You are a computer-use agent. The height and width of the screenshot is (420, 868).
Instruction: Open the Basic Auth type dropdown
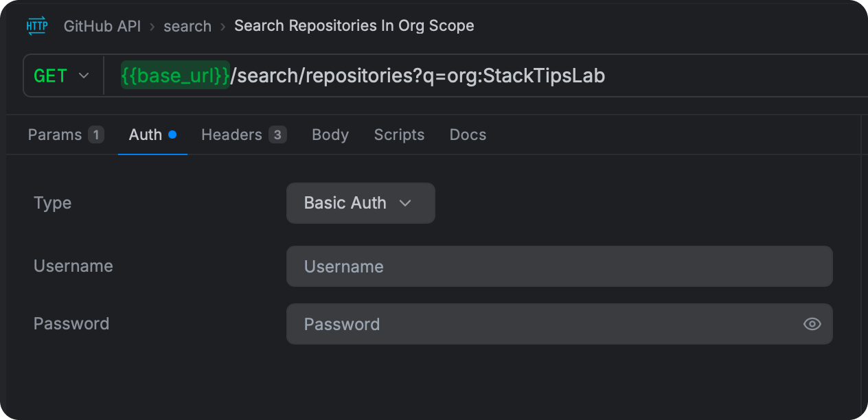(361, 203)
